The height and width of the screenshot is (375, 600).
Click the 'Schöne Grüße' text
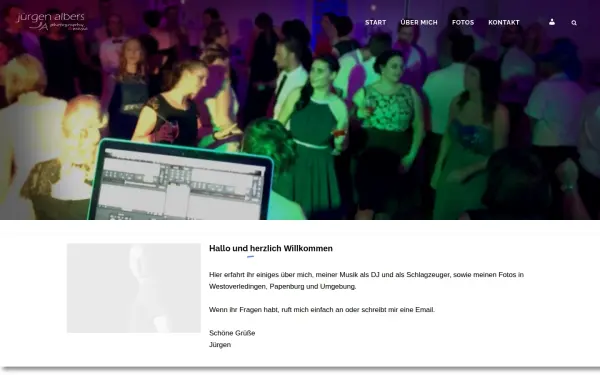(232, 333)
